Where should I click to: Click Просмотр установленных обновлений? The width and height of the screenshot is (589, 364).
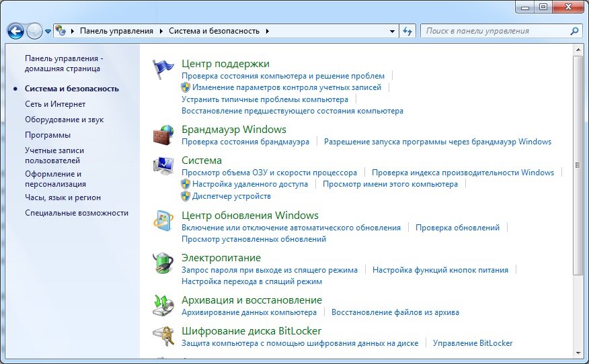coord(253,239)
